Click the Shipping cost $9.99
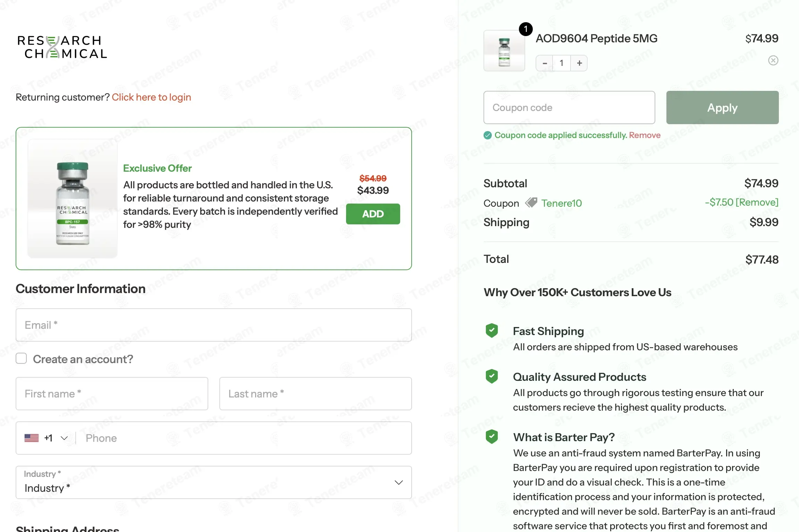The image size is (799, 532). (764, 222)
